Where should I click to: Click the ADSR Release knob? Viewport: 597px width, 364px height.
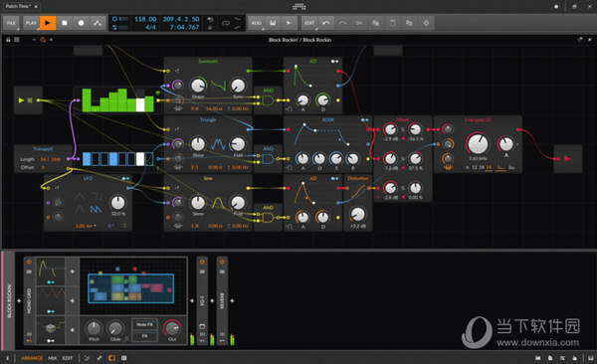tap(353, 159)
